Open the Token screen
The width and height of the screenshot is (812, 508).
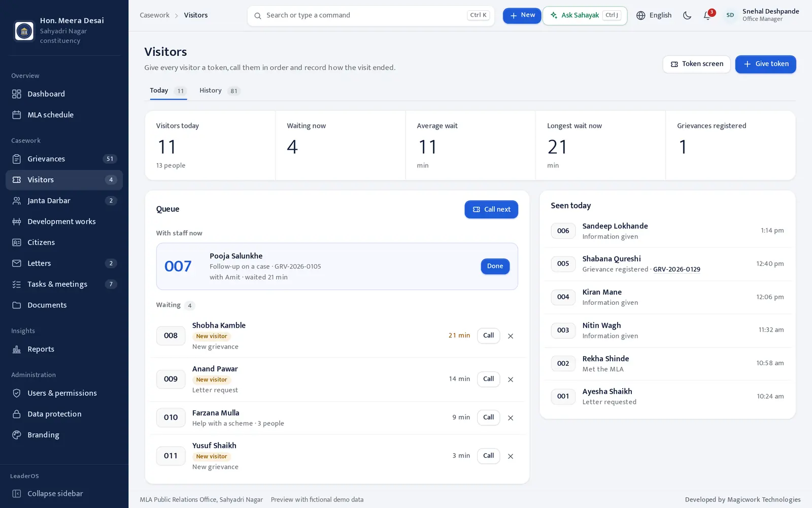click(696, 64)
